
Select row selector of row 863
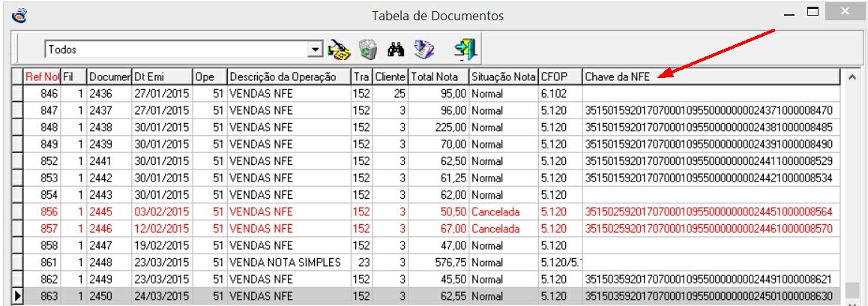(x=18, y=296)
